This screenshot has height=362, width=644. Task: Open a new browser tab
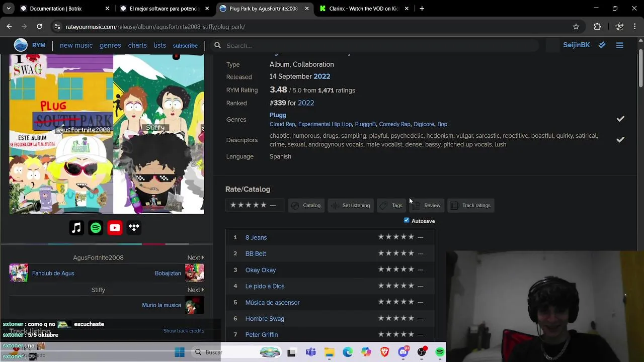pyautogui.click(x=422, y=9)
